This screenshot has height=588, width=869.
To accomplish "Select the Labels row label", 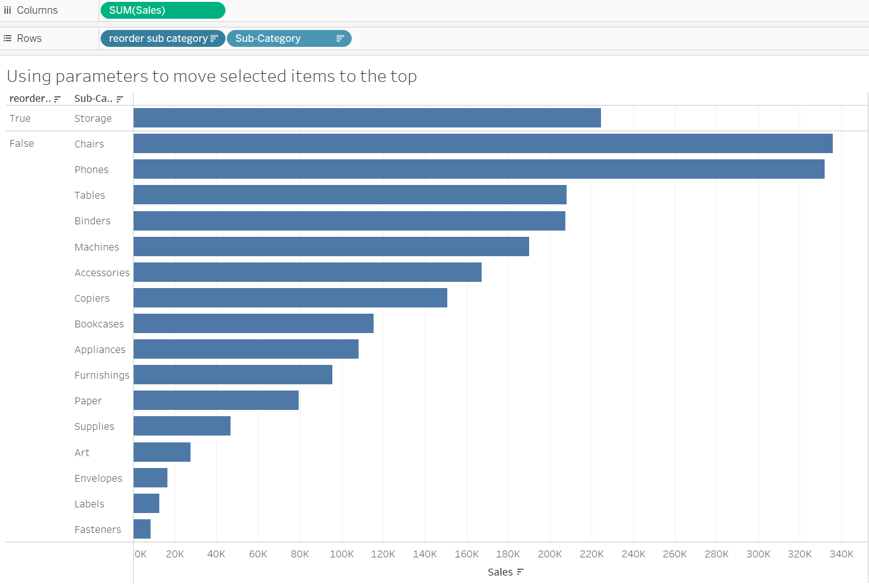I will [89, 504].
